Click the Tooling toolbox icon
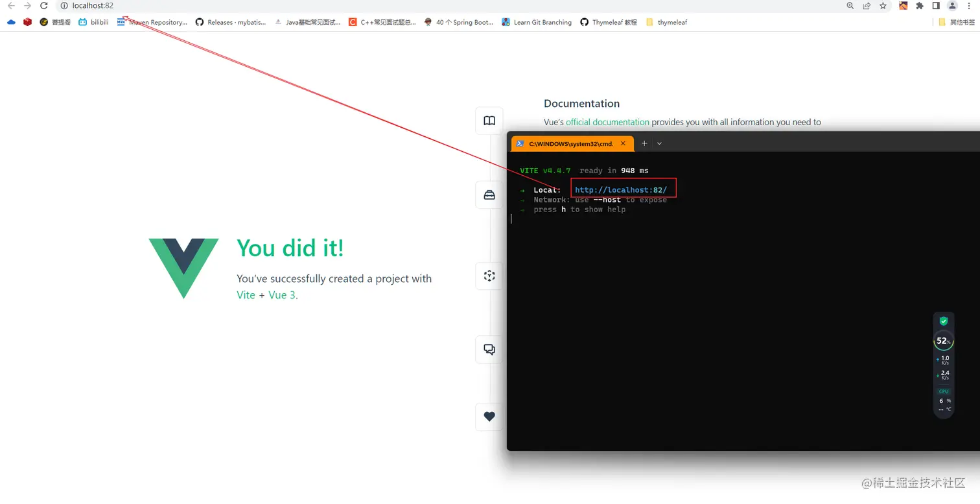980x504 pixels. tap(489, 195)
